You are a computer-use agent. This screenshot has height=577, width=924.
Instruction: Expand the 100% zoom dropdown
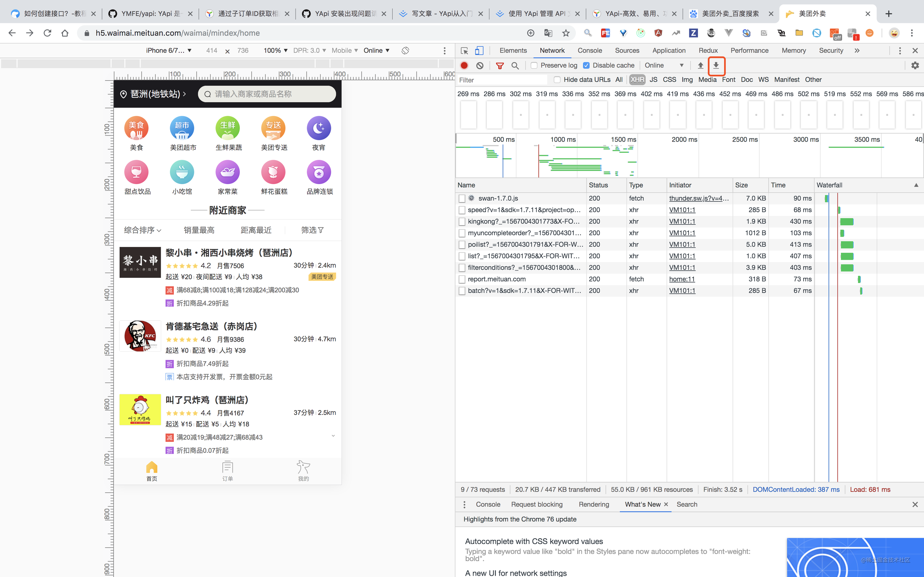click(x=275, y=50)
